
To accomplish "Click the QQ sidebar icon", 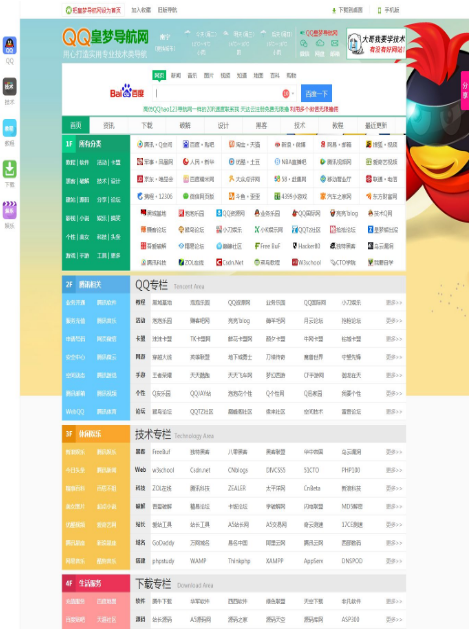I will [x=10, y=45].
